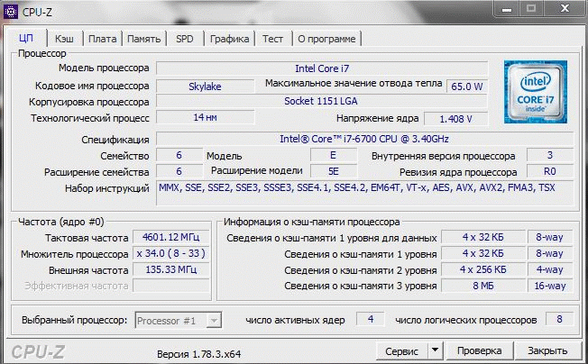Click the Версия 1.78.3.x64 text
Viewport: 588px width, 364px height.
point(198,354)
